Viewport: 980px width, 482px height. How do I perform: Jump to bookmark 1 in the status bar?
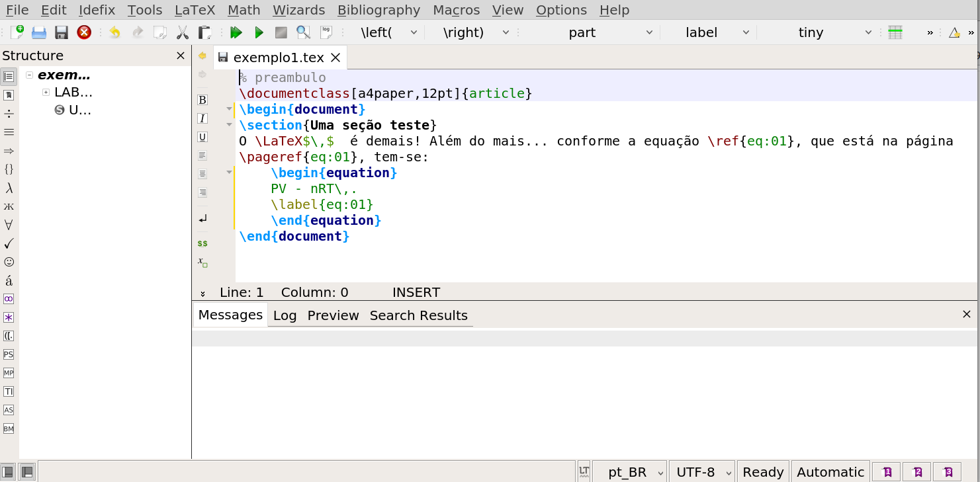pyautogui.click(x=886, y=472)
